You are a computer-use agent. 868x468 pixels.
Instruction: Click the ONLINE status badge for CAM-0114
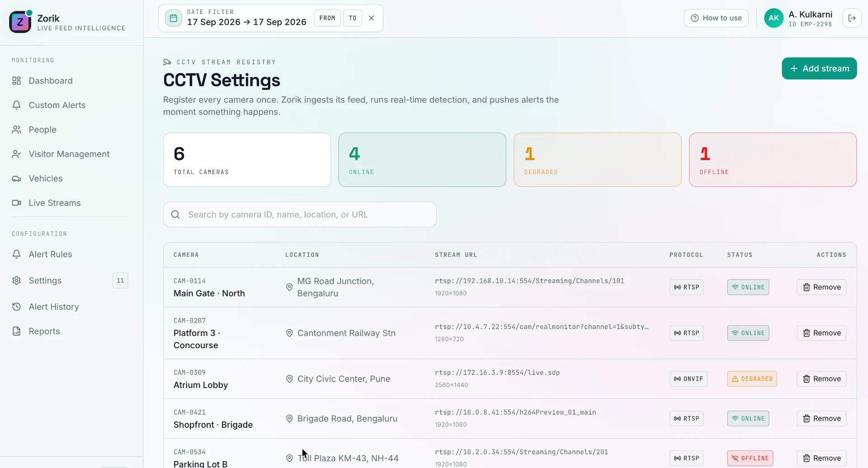click(748, 287)
